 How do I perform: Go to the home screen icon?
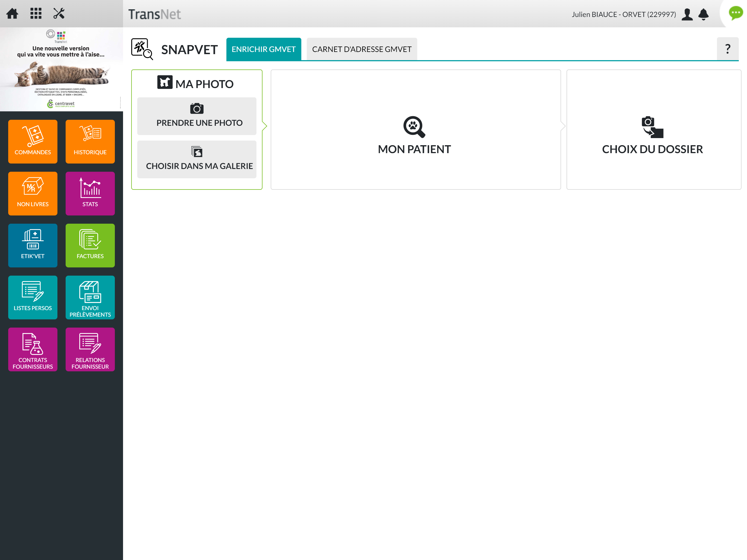[x=13, y=13]
